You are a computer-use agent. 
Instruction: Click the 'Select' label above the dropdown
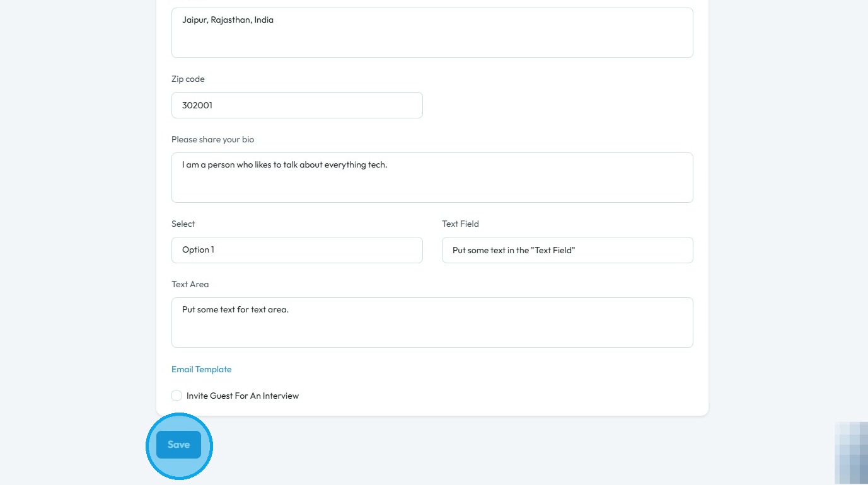(183, 224)
